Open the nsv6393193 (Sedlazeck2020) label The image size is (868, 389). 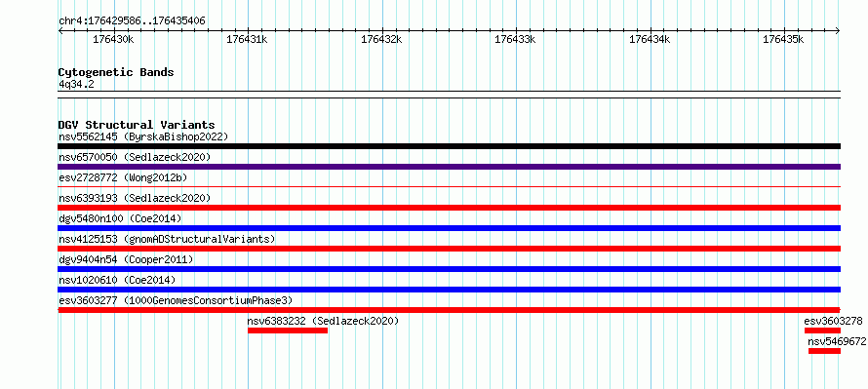click(x=135, y=198)
